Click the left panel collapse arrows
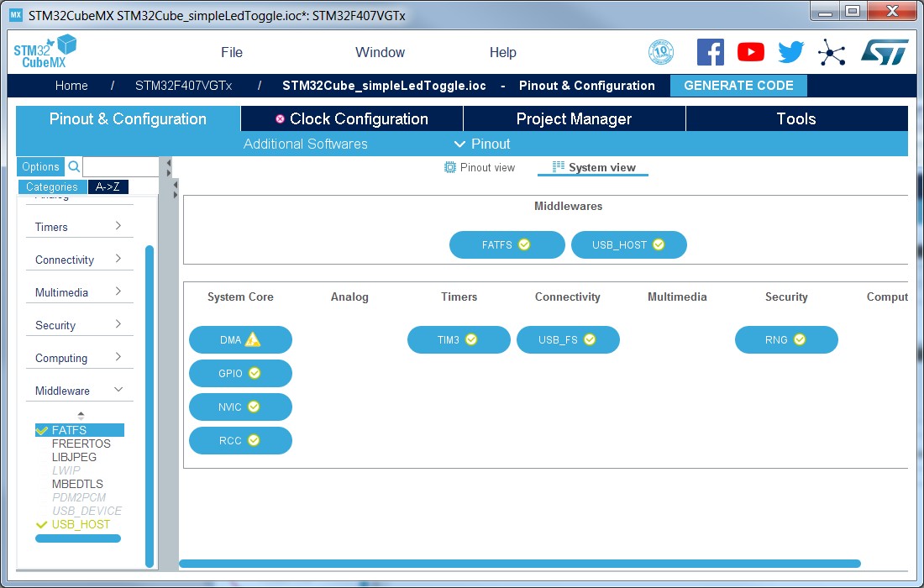Screen dimensions: 924x588 coord(169,167)
